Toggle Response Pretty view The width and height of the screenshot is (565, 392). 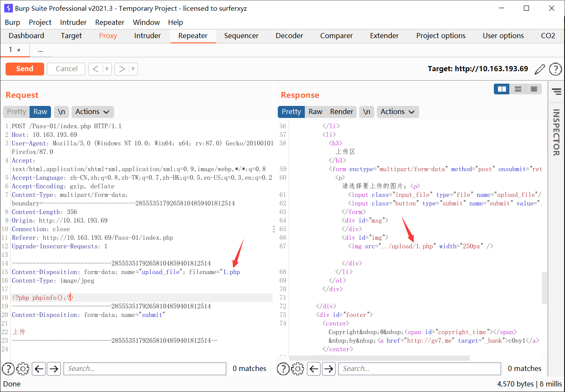point(291,112)
